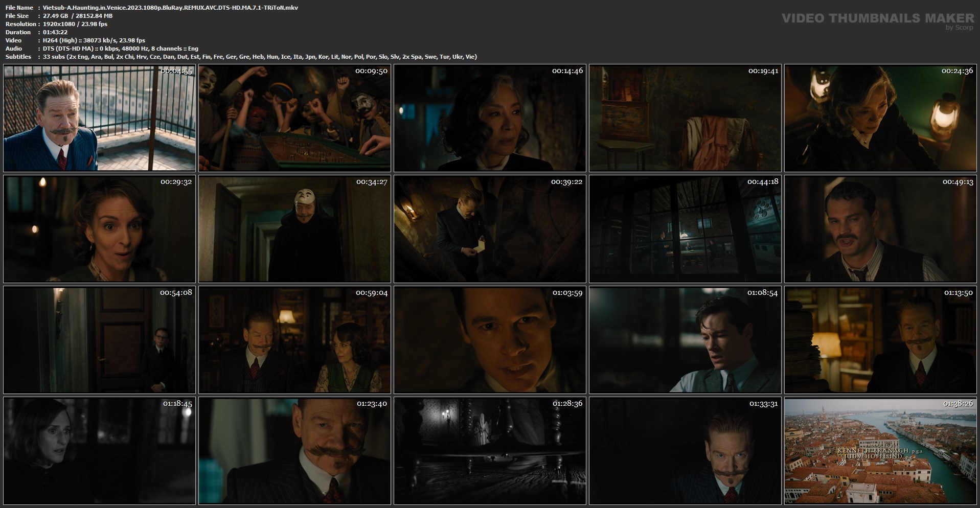The height and width of the screenshot is (508, 980).
Task: Click the 33 subs subtitles list line
Action: coord(260,57)
